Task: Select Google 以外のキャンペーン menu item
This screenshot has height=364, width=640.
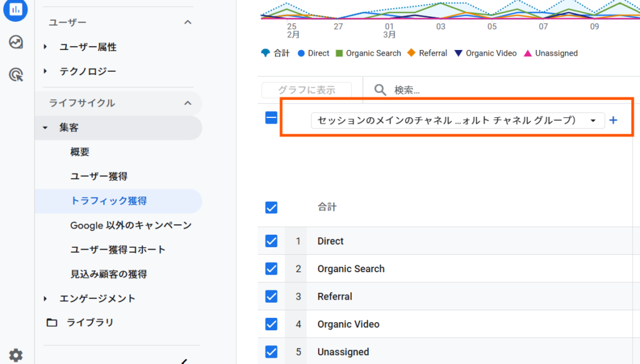Action: coord(131,225)
